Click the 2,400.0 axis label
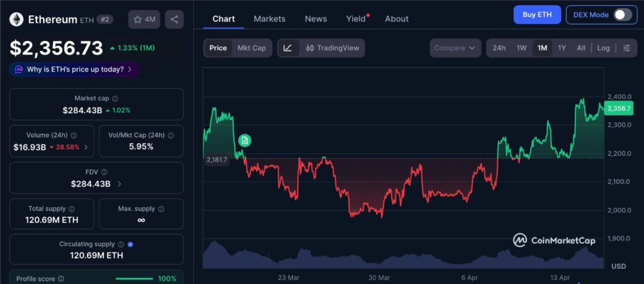The height and width of the screenshot is (284, 644). tap(619, 97)
